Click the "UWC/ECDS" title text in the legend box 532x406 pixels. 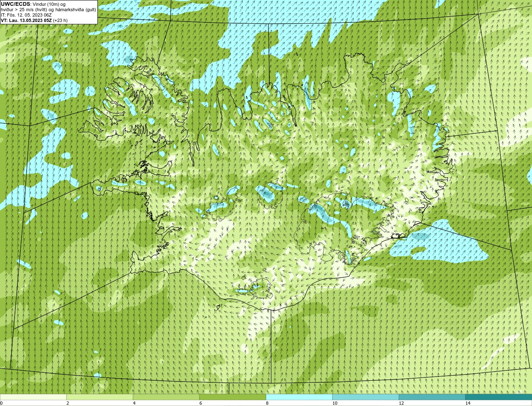click(15, 4)
